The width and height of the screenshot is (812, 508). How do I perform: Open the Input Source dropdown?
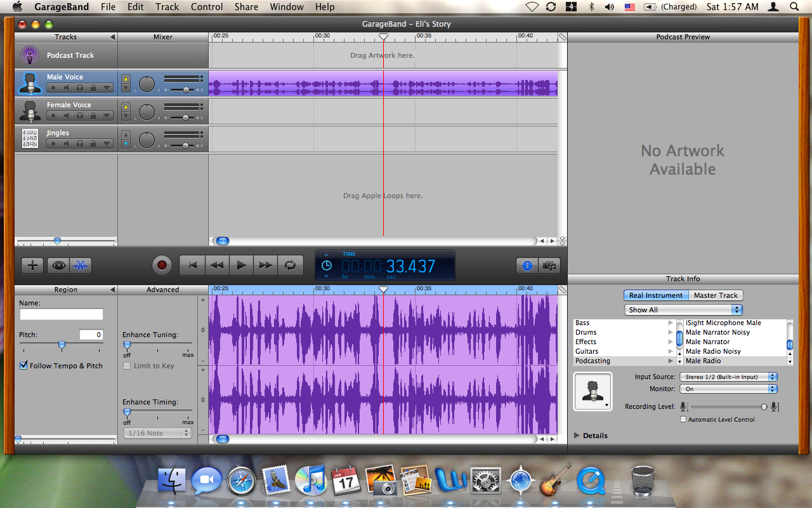[x=728, y=377]
